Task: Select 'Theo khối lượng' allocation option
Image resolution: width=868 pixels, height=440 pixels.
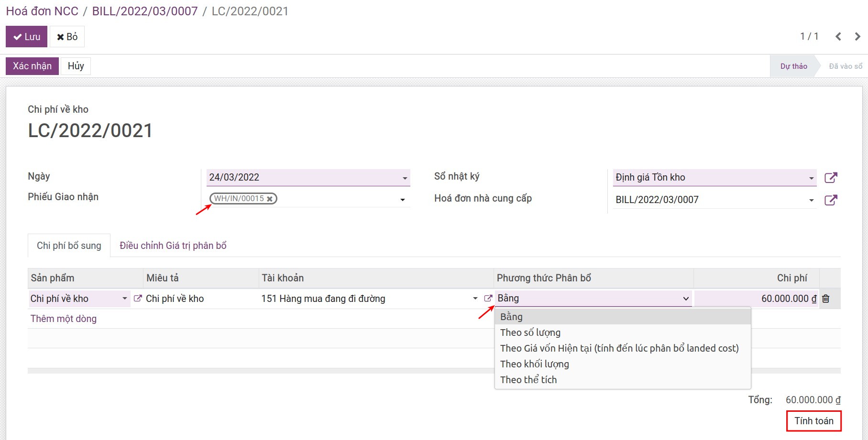Action: point(534,364)
